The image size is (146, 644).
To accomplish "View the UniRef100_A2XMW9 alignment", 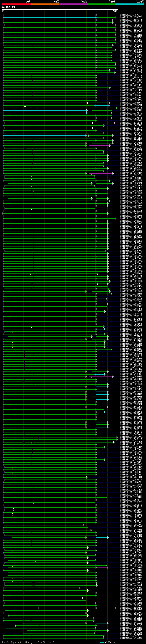I will (131, 110).
